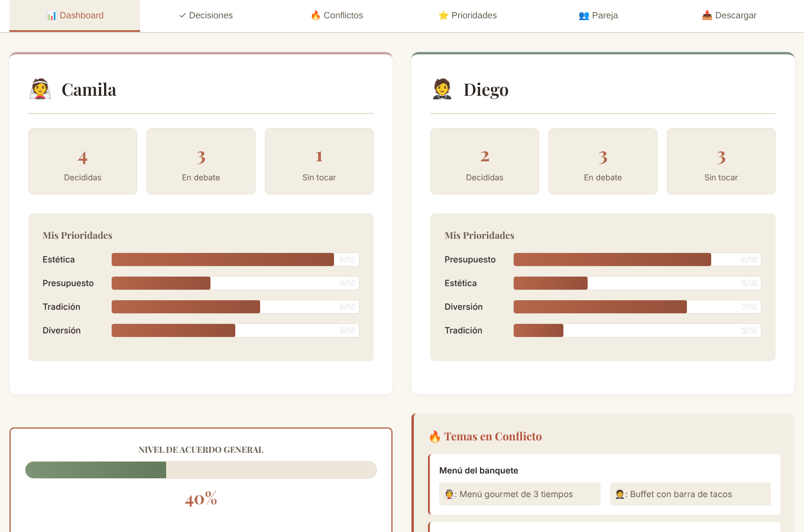Click Diego's Presupuesto priority bar

[x=637, y=259]
